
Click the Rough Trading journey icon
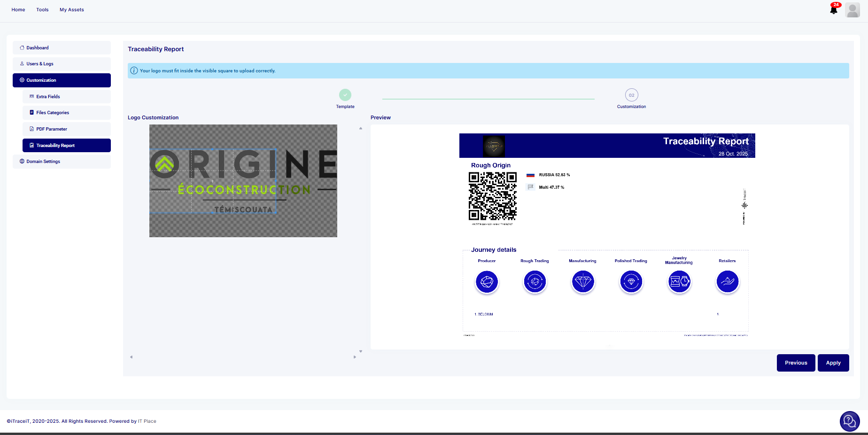pyautogui.click(x=535, y=282)
